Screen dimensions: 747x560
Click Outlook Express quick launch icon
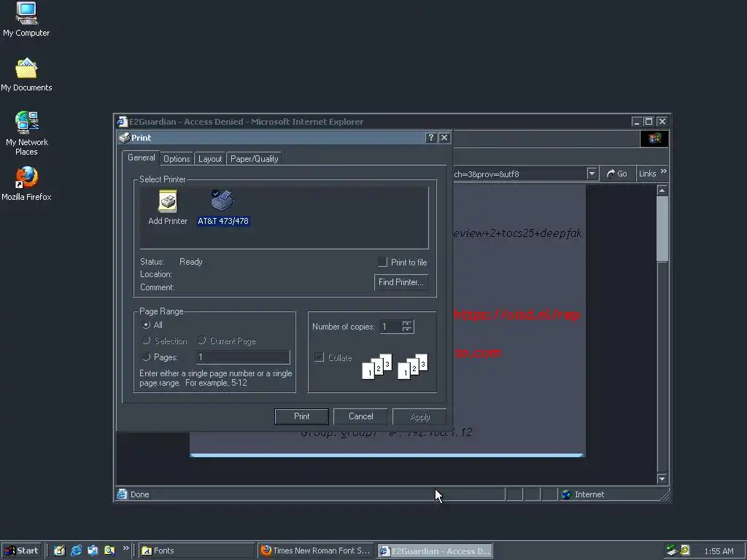click(x=93, y=551)
